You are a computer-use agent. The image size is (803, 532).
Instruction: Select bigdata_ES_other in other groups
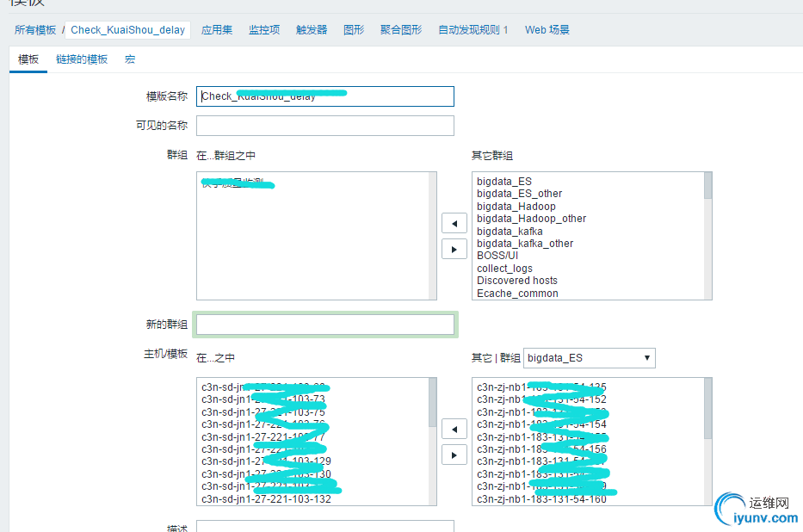coord(519,194)
